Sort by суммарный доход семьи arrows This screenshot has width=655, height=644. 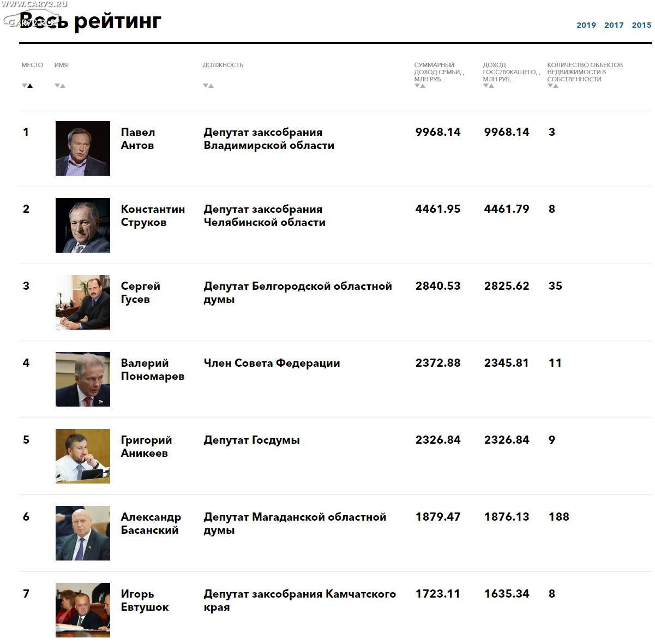pos(420,86)
